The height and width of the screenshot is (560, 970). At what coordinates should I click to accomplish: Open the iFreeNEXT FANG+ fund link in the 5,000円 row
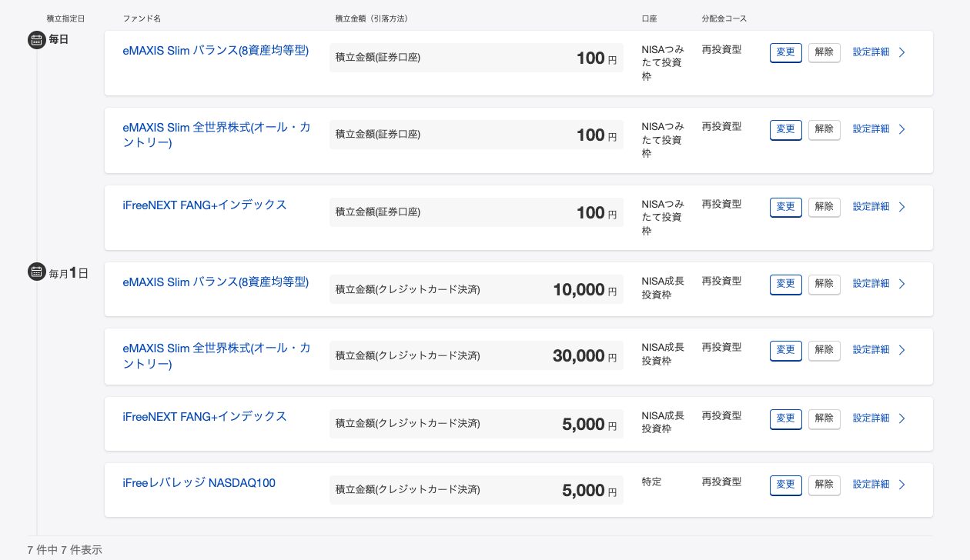coord(205,416)
